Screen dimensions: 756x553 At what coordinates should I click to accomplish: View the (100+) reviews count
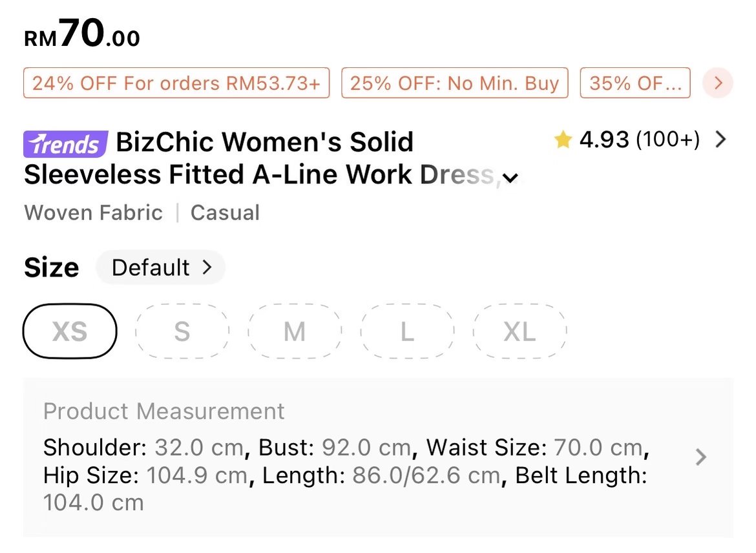point(667,140)
